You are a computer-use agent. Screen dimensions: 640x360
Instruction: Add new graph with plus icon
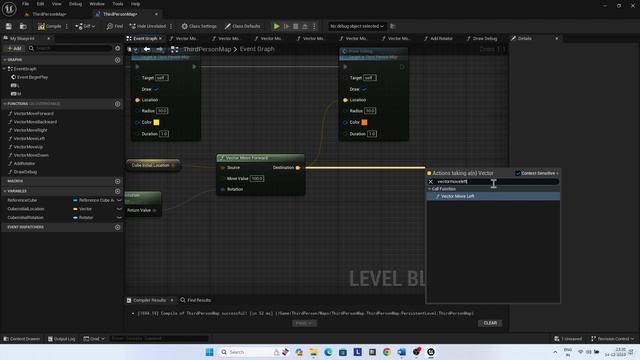[118, 60]
